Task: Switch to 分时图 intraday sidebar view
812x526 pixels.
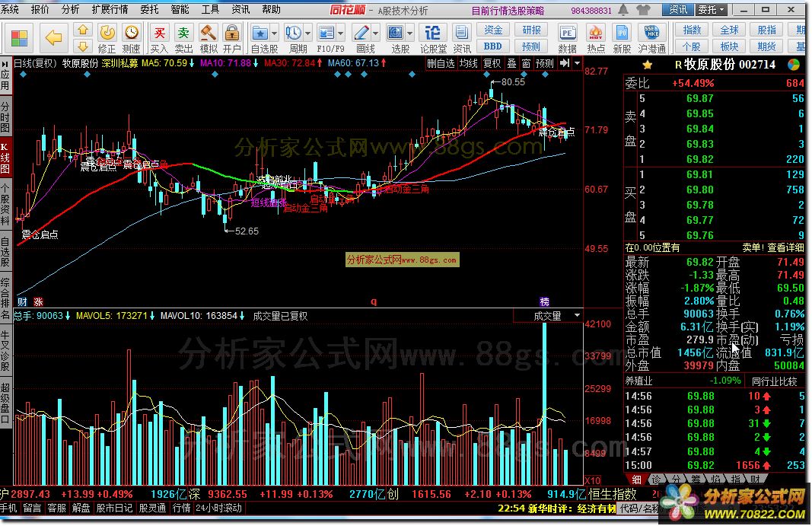Action: coord(5,117)
